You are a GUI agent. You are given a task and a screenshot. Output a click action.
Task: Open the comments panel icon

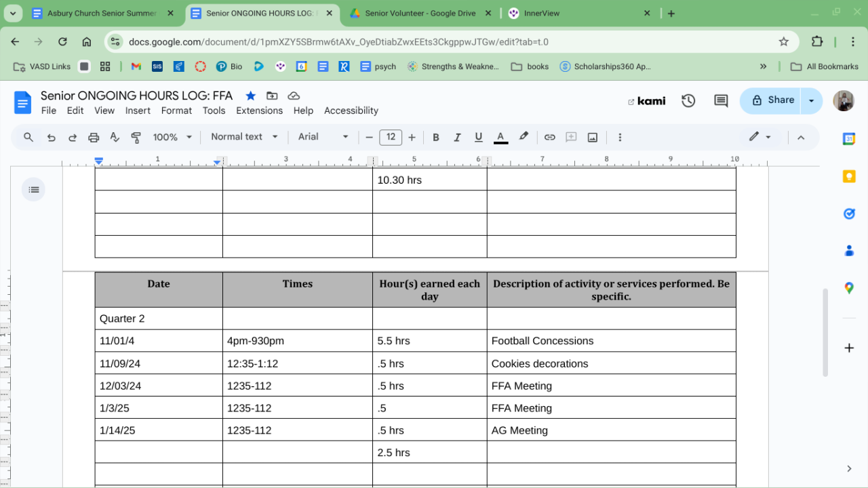pos(721,101)
